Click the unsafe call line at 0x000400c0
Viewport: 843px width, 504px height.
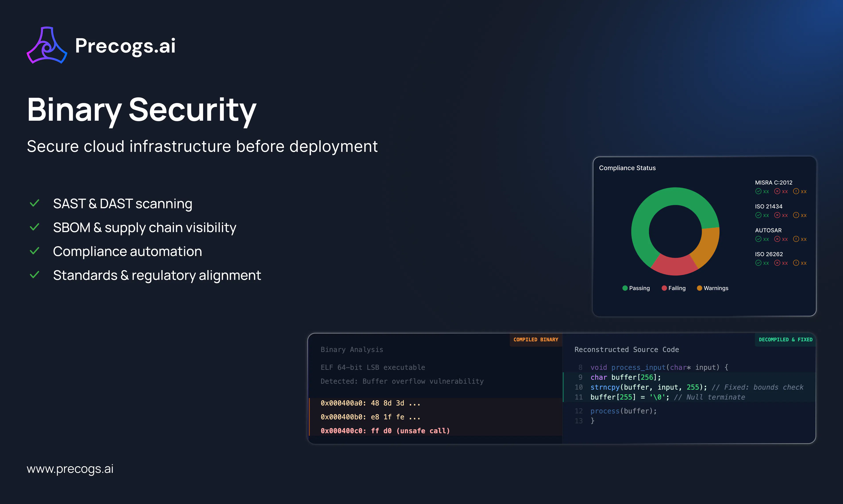tap(385, 431)
